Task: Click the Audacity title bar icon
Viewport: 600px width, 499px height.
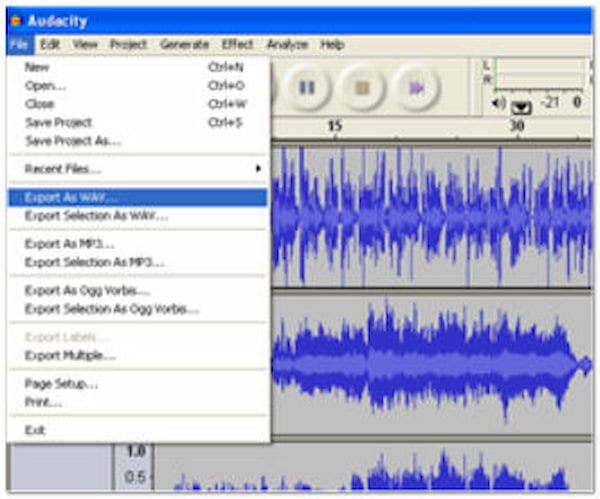Action: (x=16, y=21)
